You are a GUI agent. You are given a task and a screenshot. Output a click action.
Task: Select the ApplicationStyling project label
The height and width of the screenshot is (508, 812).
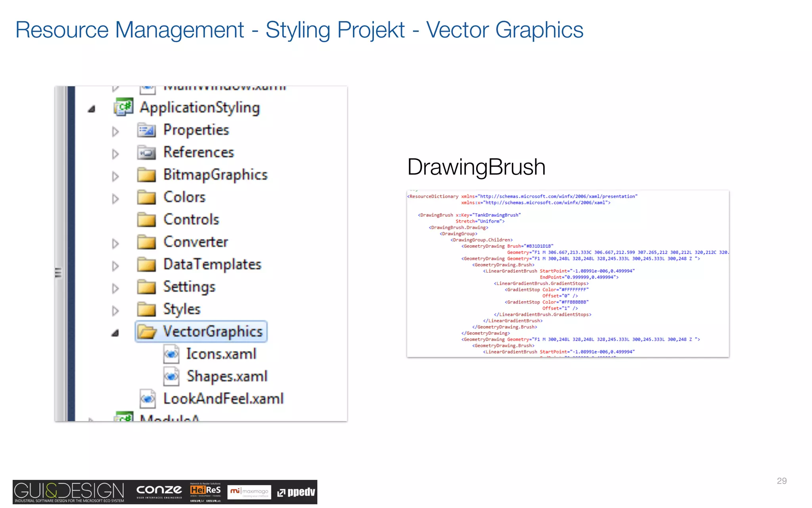200,108
